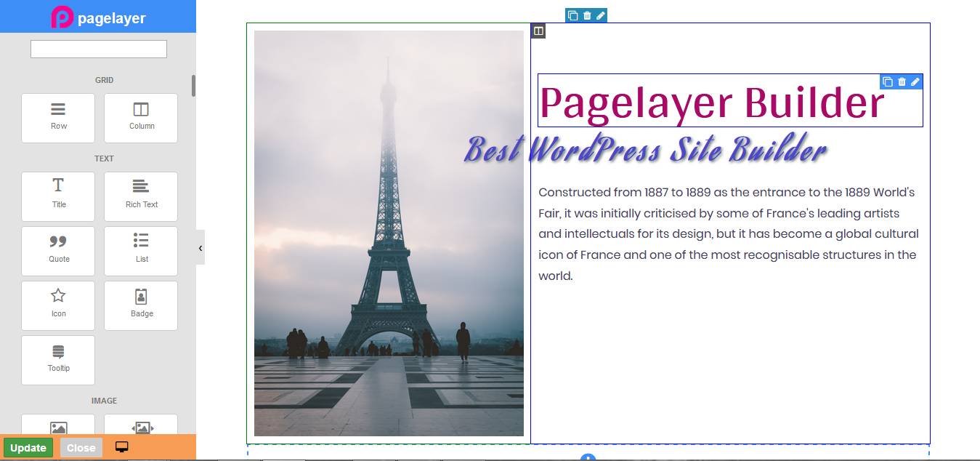
Task: Delete the row using top trash icon
Action: 587,15
